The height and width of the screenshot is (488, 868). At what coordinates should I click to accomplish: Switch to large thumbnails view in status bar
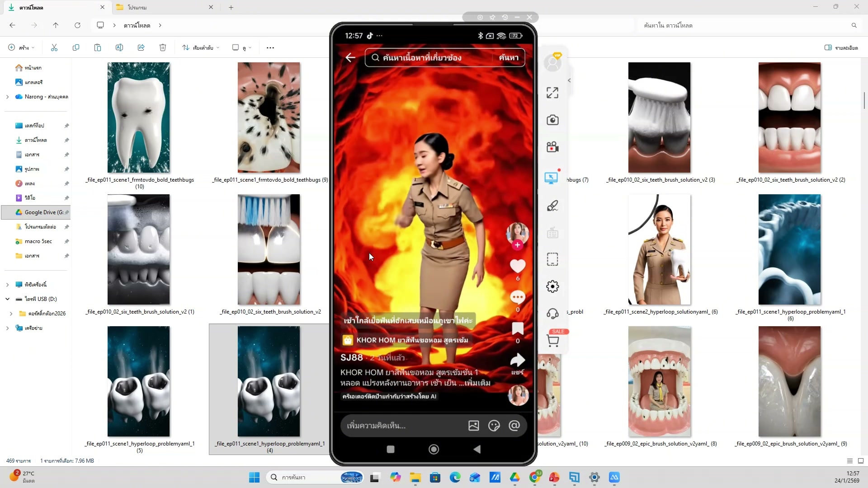click(x=861, y=461)
